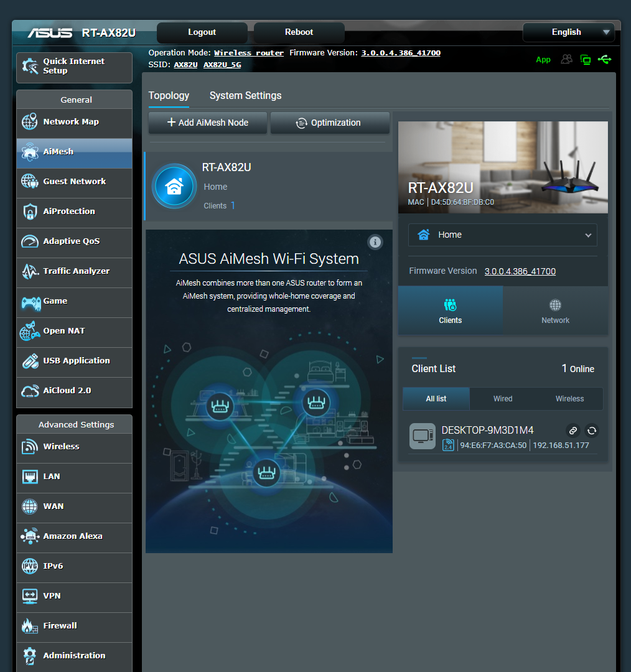Screen dimensions: 631x672
Task: Click the LAN port icon
Action: click(x=30, y=476)
